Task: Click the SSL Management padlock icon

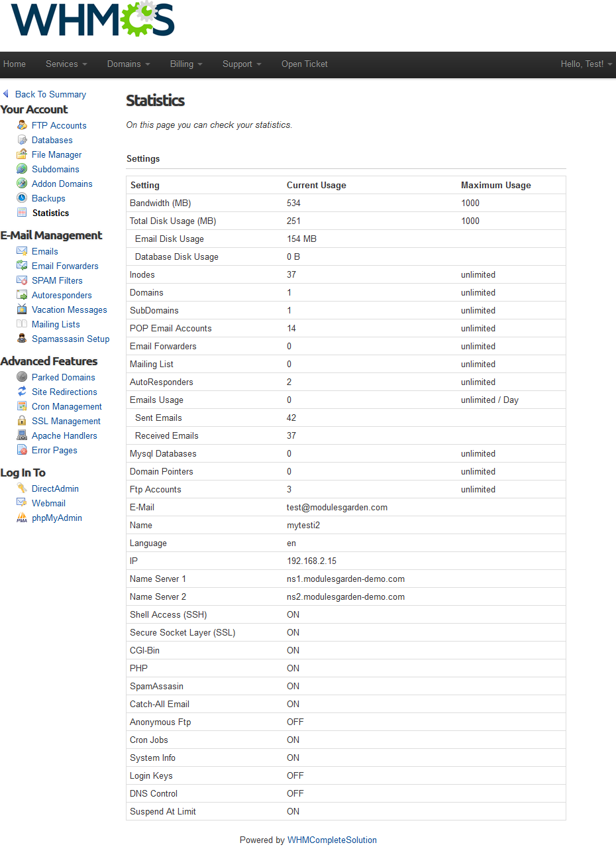Action: [x=22, y=421]
